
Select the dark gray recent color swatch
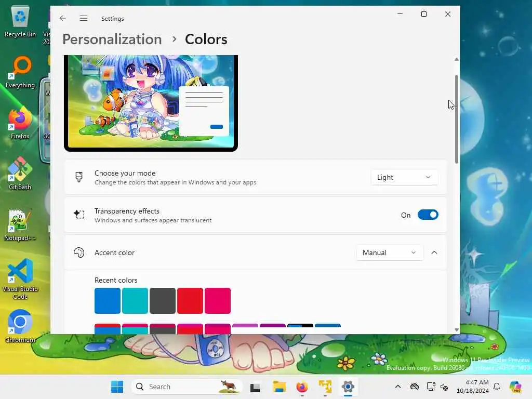[163, 301]
